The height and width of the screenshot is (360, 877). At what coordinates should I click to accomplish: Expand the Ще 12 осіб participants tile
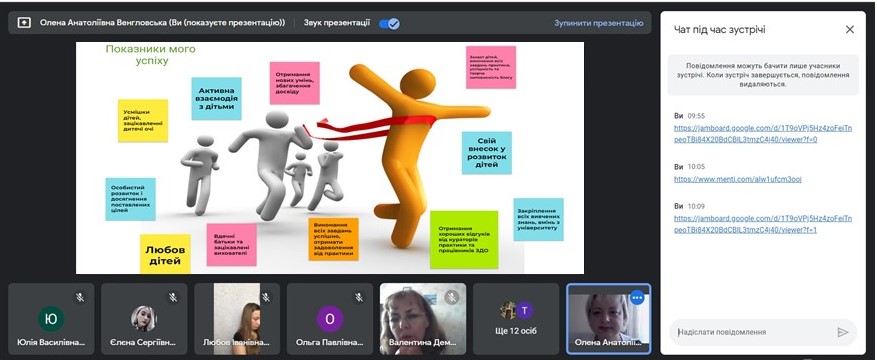pyautogui.click(x=516, y=319)
